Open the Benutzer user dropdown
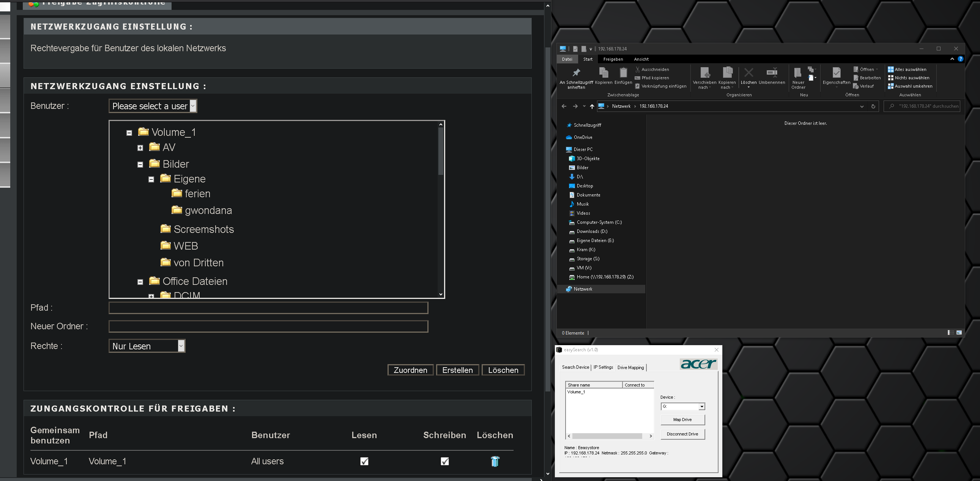980x481 pixels. (x=153, y=106)
